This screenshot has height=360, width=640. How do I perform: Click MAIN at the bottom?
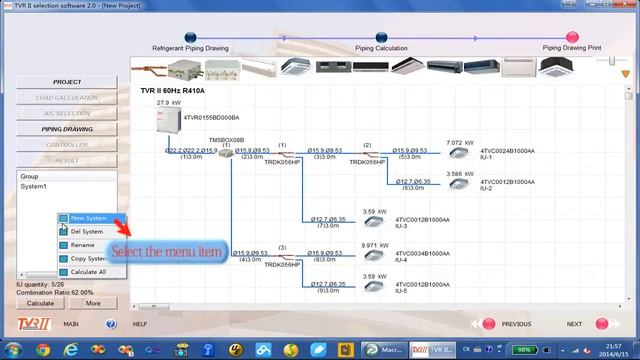[71, 324]
